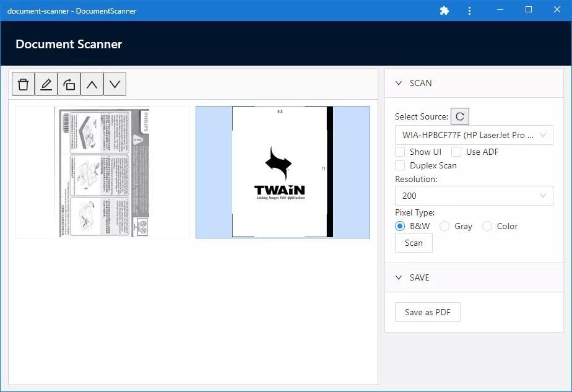Screen dimensions: 572x392
Task: Turn on Duplex Scan
Action: [400, 165]
